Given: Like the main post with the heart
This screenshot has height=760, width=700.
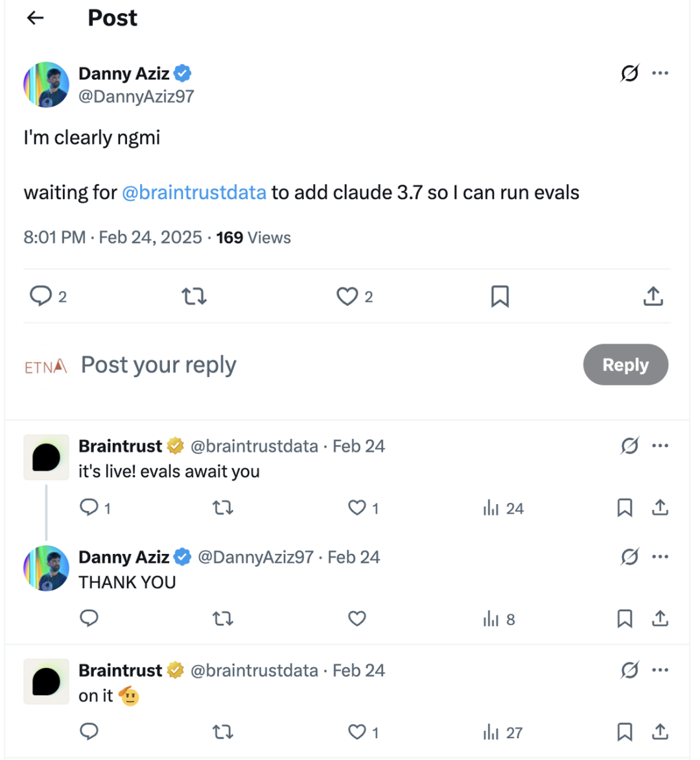Looking at the screenshot, I should click(347, 296).
